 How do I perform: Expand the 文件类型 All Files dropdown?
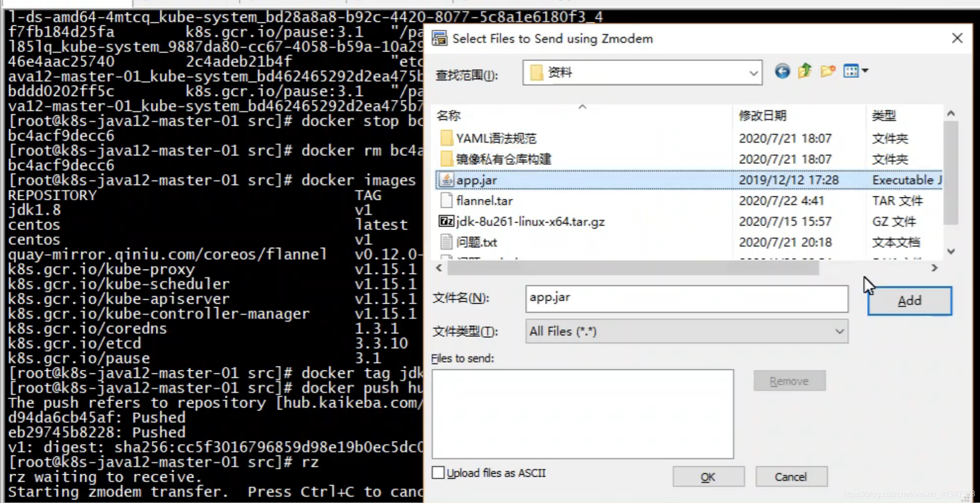pyautogui.click(x=839, y=331)
